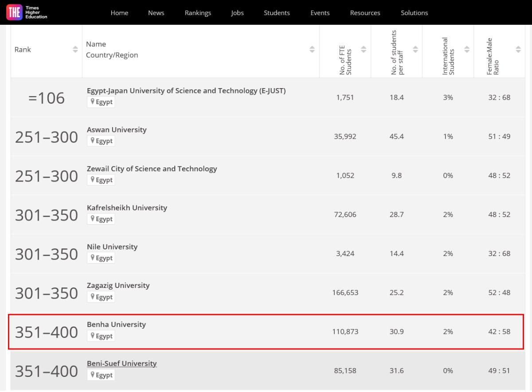The width and height of the screenshot is (532, 392).
Task: Click FTE students value 85,158
Action: tap(345, 370)
